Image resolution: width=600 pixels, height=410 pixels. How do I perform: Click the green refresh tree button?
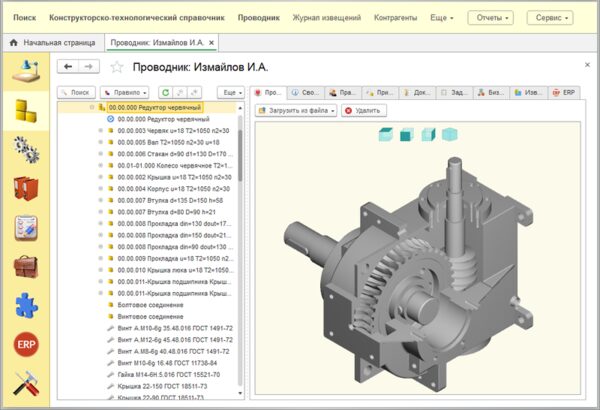165,92
